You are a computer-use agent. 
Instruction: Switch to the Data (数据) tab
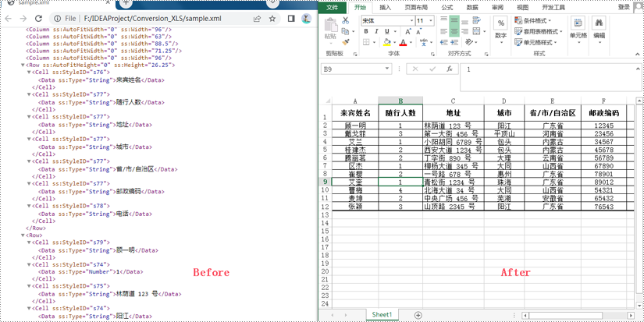pyautogui.click(x=472, y=7)
